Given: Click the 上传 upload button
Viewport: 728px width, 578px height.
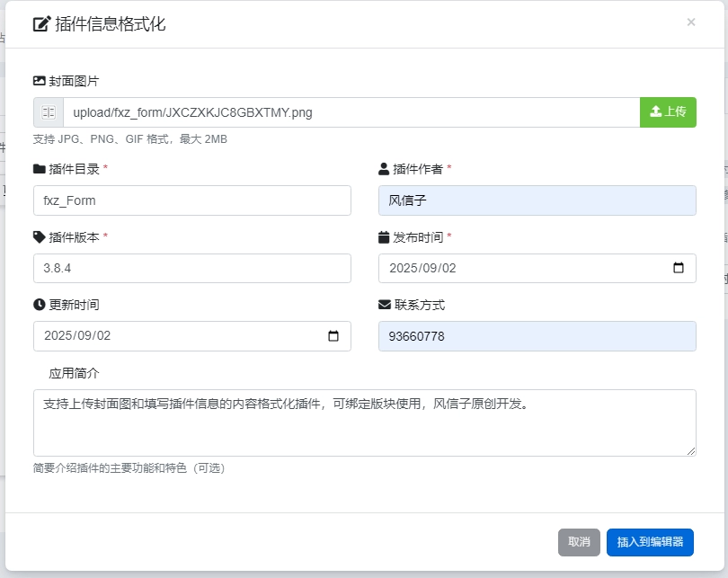Looking at the screenshot, I should pyautogui.click(x=668, y=111).
